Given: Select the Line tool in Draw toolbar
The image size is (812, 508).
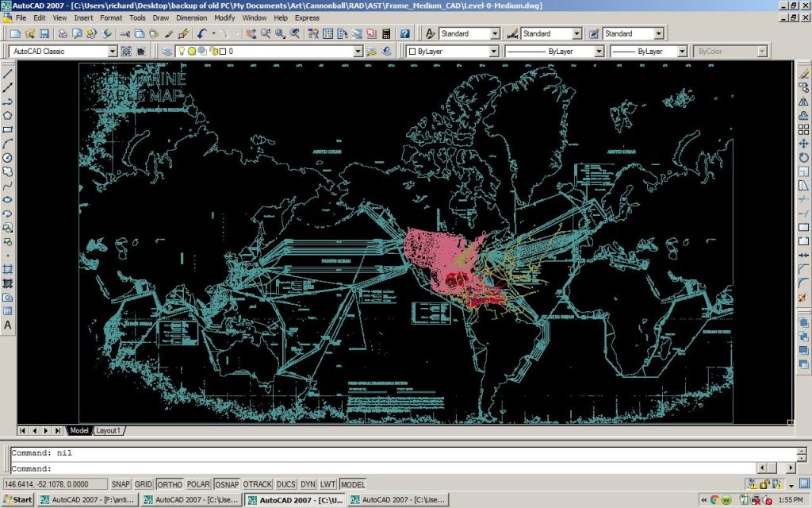Looking at the screenshot, I should click(8, 73).
